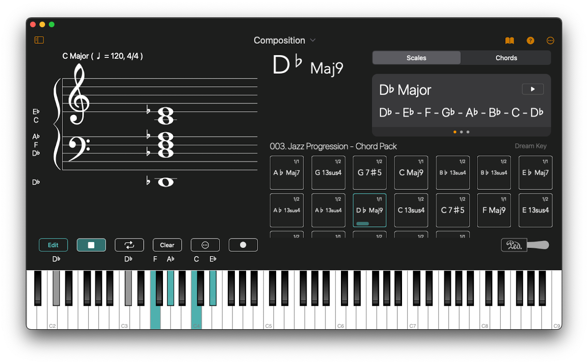Open the help question mark icon
Screen dimensions: 588x364
(x=530, y=41)
